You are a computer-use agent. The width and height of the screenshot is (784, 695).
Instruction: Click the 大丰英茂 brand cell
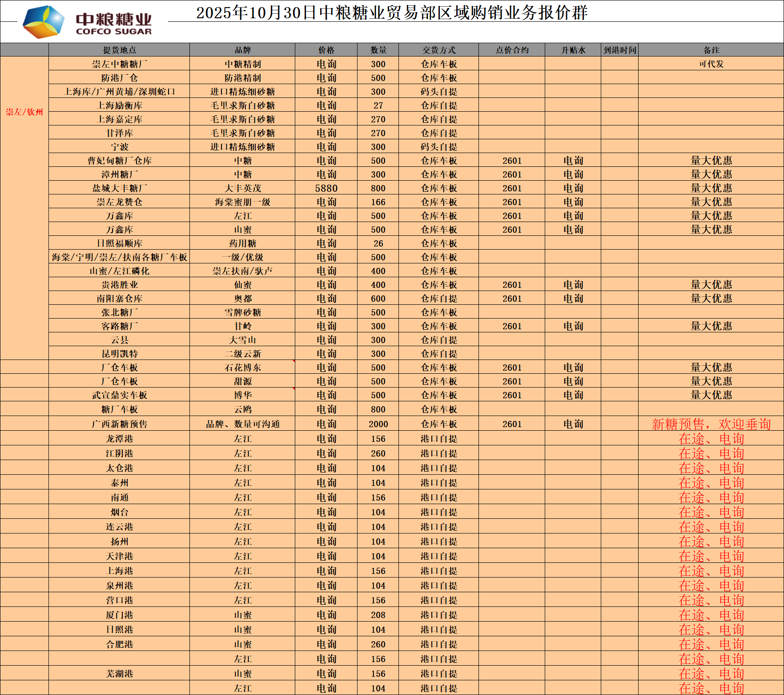click(242, 188)
